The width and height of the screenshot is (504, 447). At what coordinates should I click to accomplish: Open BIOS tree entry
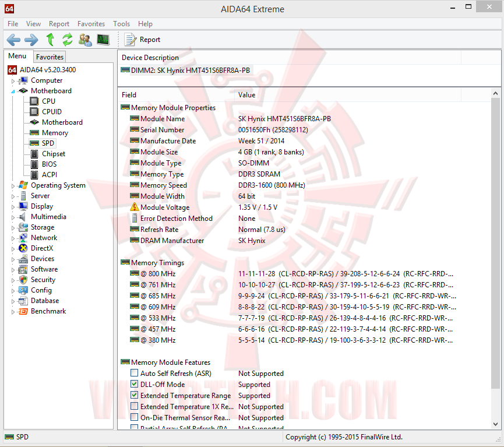49,164
